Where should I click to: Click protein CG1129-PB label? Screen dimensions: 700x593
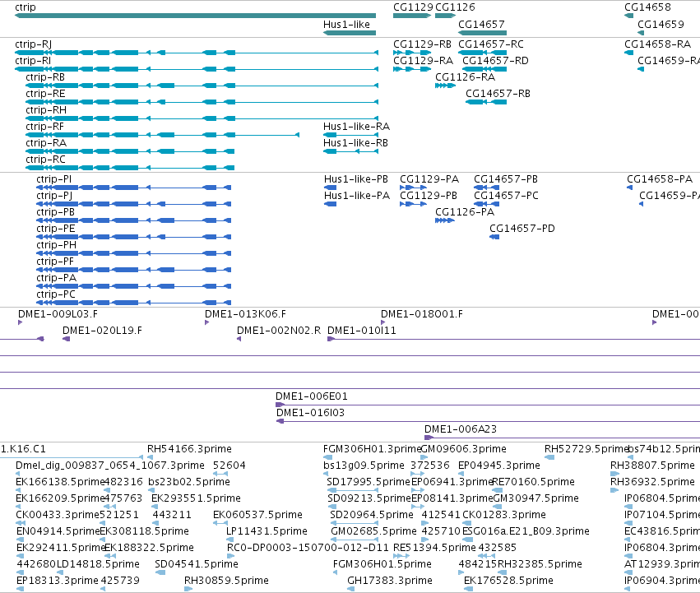[x=428, y=196]
